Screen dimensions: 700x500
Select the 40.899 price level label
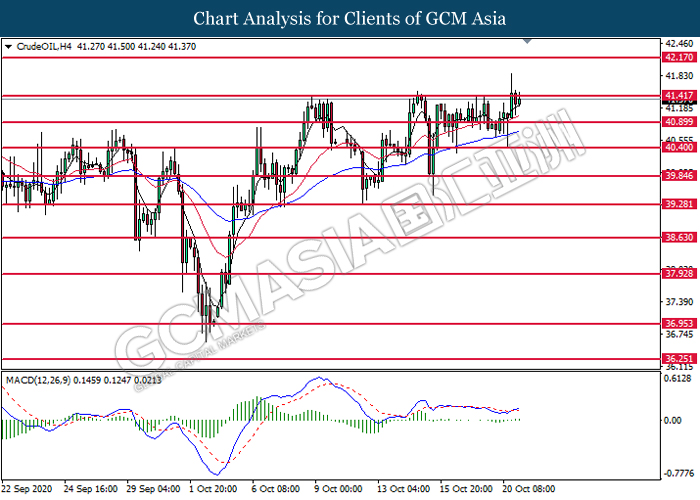click(x=679, y=122)
